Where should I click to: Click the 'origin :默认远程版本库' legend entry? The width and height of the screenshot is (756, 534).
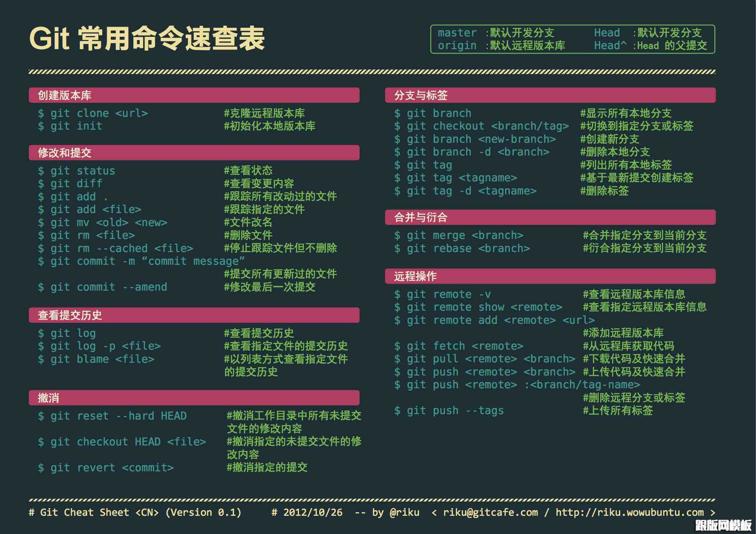pyautogui.click(x=501, y=46)
